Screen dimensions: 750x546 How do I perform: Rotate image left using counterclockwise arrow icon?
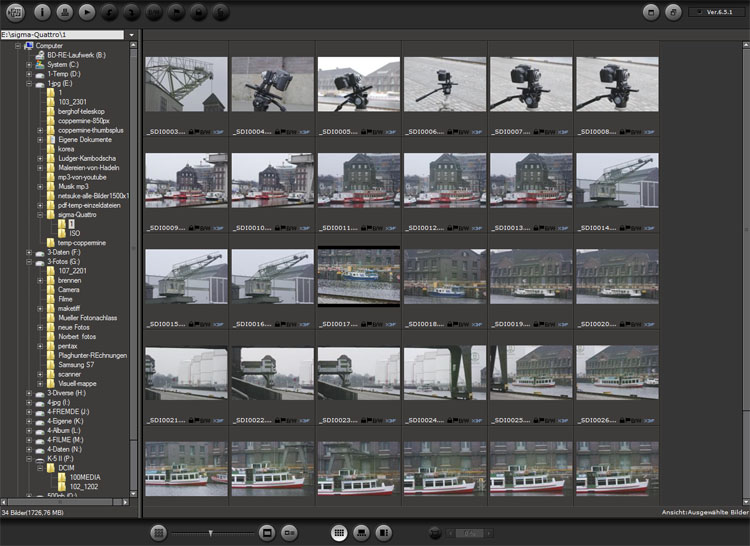pyautogui.click(x=110, y=14)
